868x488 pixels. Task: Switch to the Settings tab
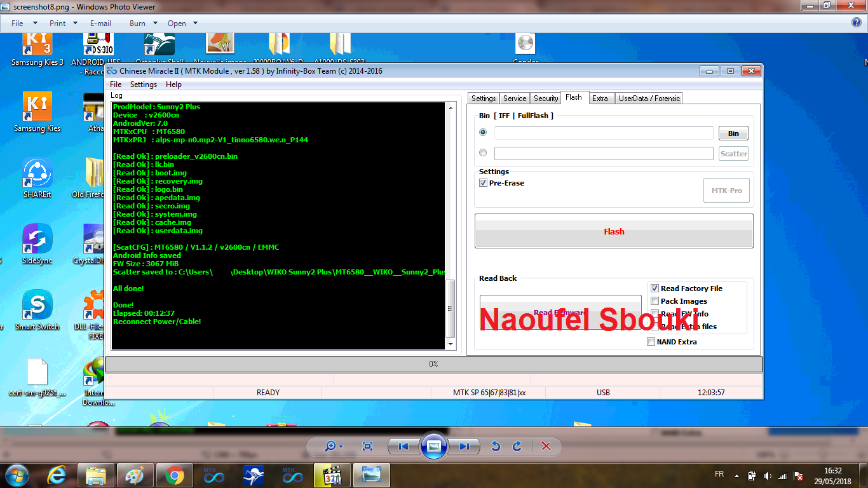(483, 98)
